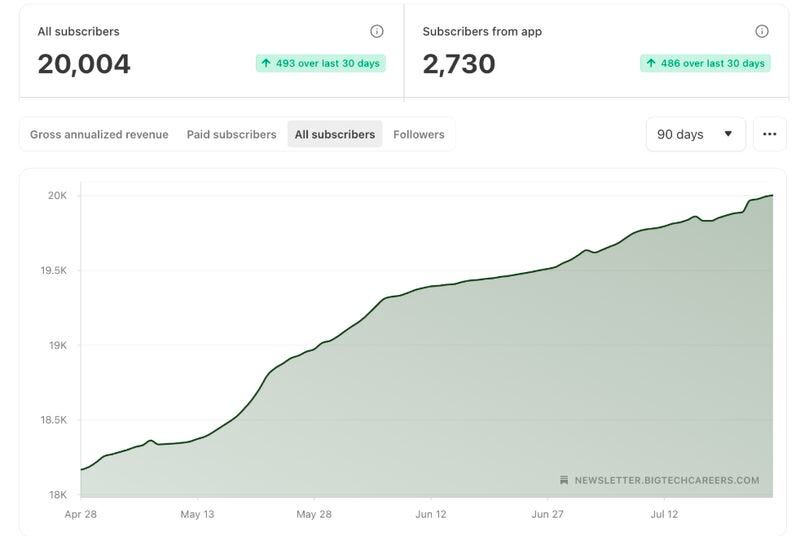
Task: Select the All subscribers tab
Action: coord(335,134)
